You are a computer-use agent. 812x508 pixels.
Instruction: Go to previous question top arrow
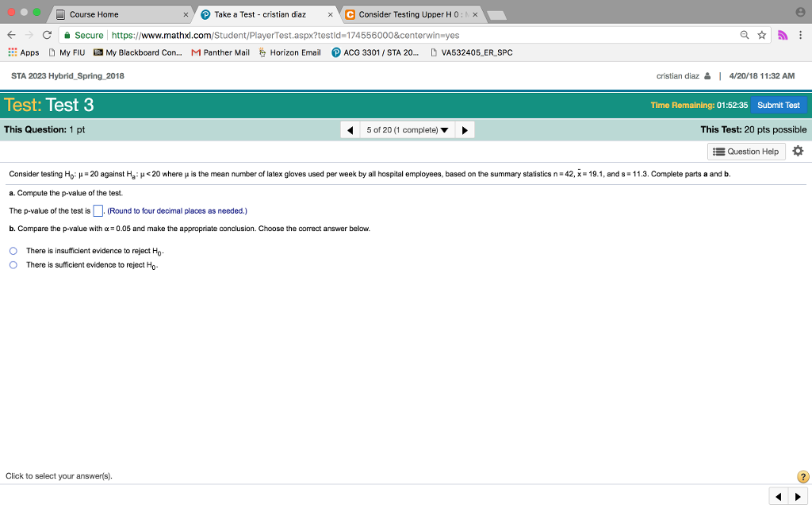pos(350,130)
